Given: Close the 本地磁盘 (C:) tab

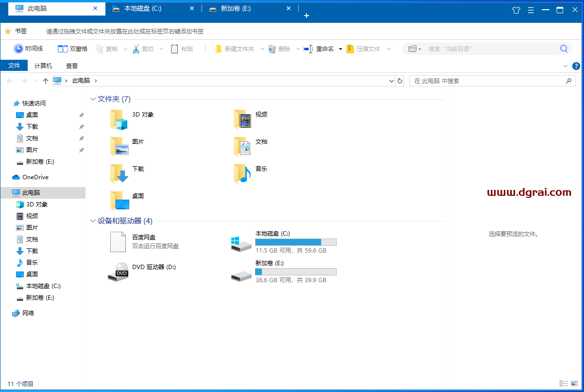Looking at the screenshot, I should point(192,9).
